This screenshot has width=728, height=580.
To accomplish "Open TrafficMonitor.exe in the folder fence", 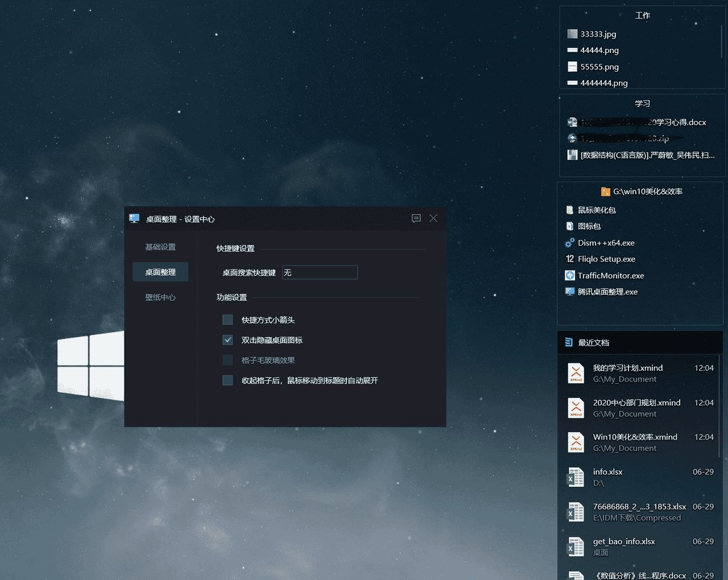I will (610, 275).
